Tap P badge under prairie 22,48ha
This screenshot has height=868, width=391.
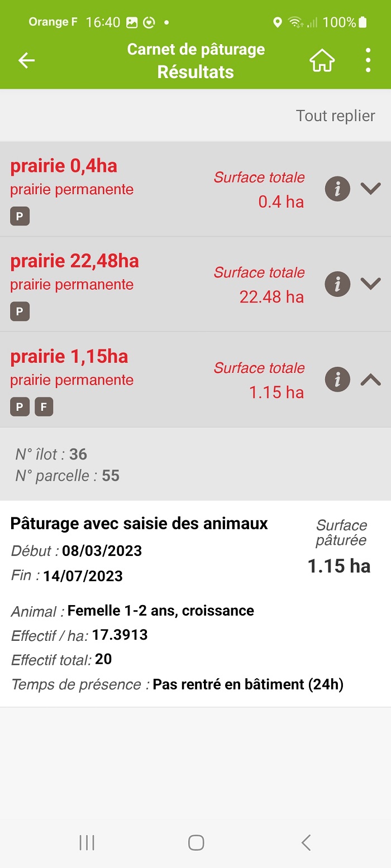click(x=20, y=311)
